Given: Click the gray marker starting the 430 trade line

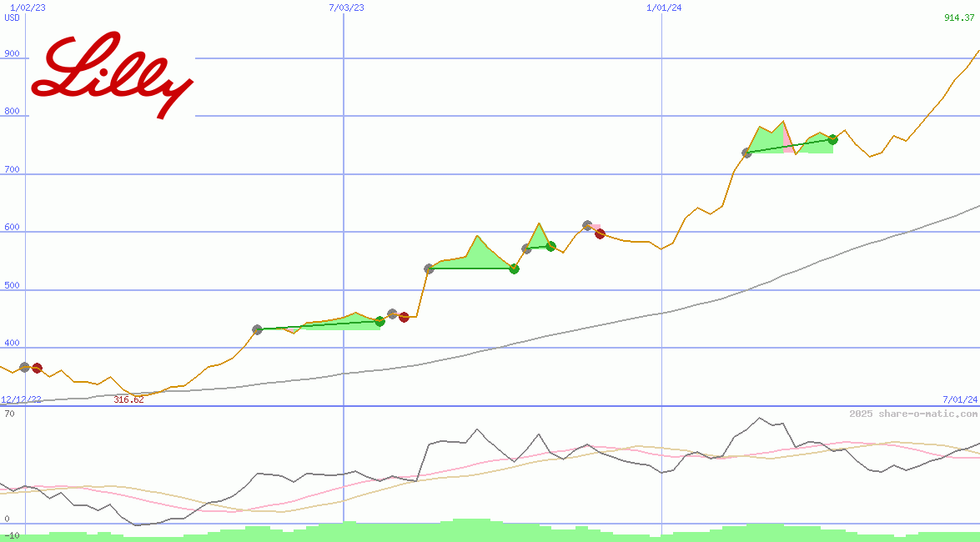Looking at the screenshot, I should click(x=257, y=330).
